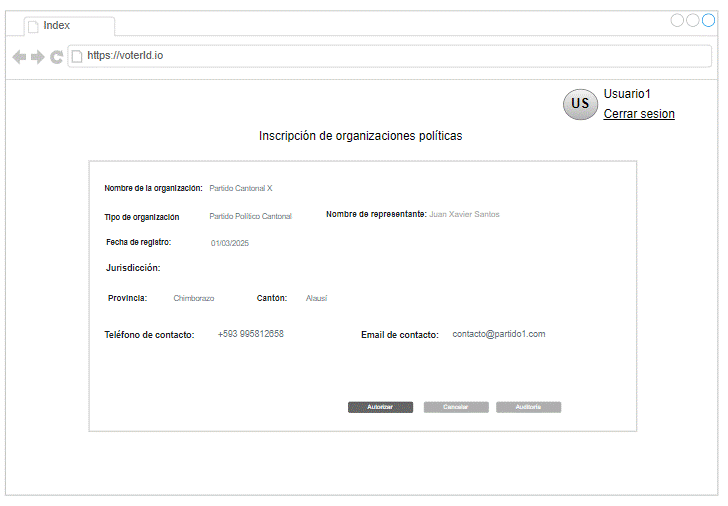Click the organization name value Partido Cantonal X
Viewport: 728px width, 506px height.
click(x=240, y=188)
